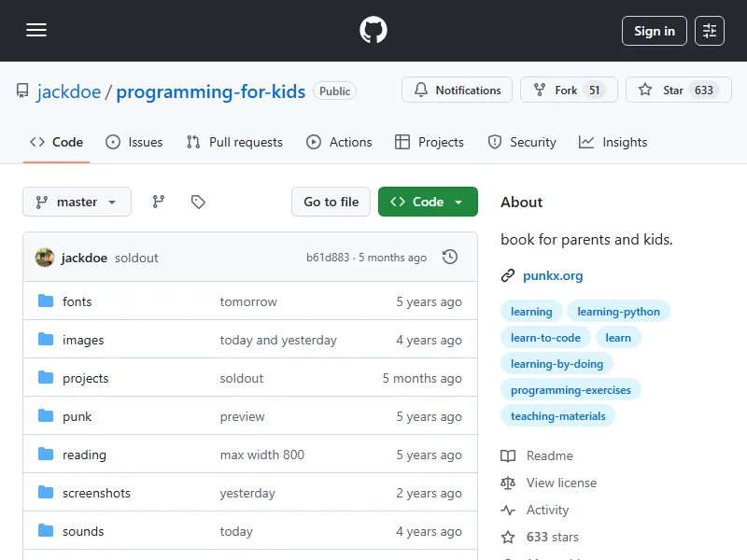Screen dimensions: 747x560
Task: Open commit history clock icon
Action: (450, 257)
